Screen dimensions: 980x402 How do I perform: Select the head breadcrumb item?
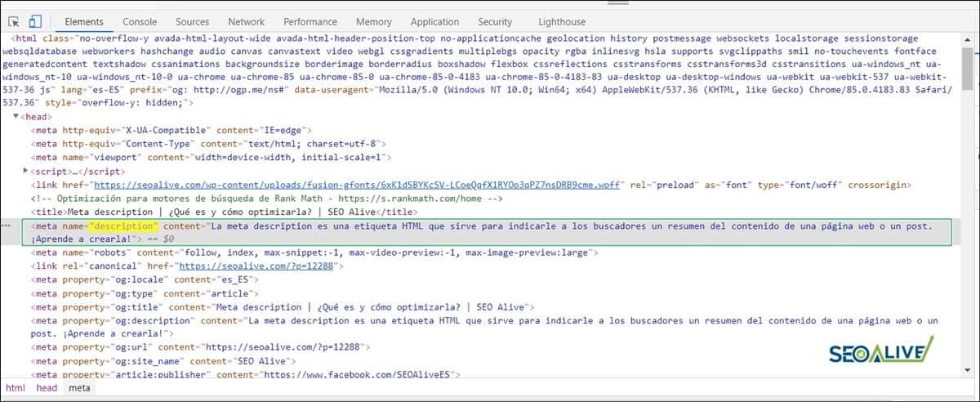pyautogui.click(x=47, y=388)
